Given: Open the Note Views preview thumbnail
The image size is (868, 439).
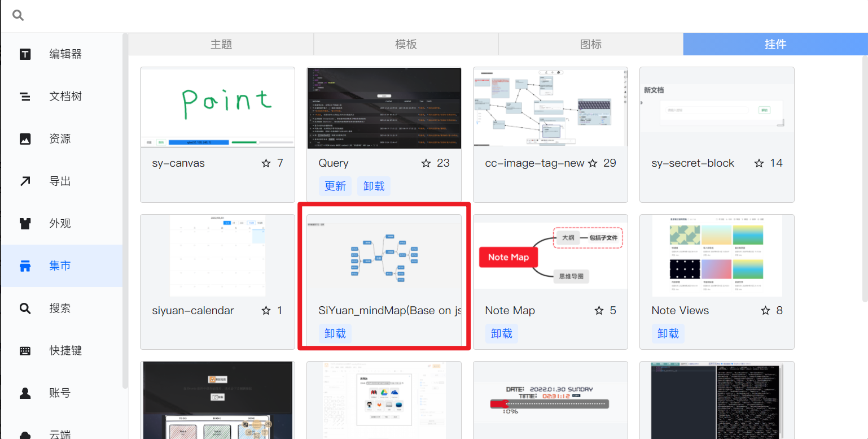Looking at the screenshot, I should click(717, 255).
